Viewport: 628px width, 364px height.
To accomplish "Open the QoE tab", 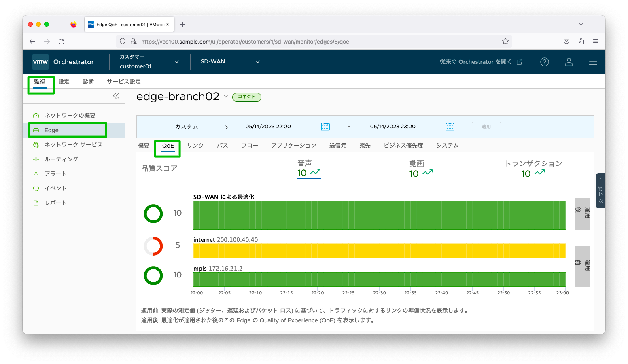I will point(168,146).
